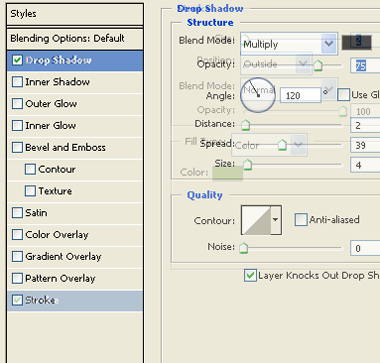Uncheck the Stroke checkbox
The image size is (380, 363).
click(x=17, y=300)
